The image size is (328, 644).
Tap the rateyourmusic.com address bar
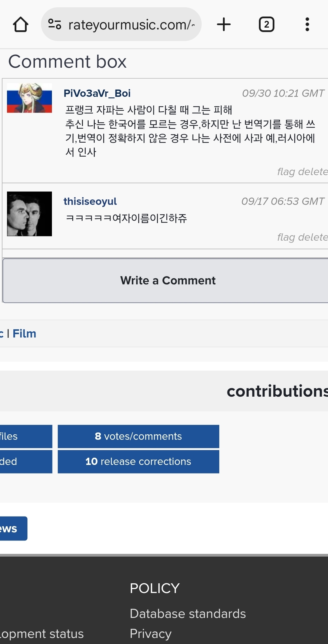pos(131,25)
